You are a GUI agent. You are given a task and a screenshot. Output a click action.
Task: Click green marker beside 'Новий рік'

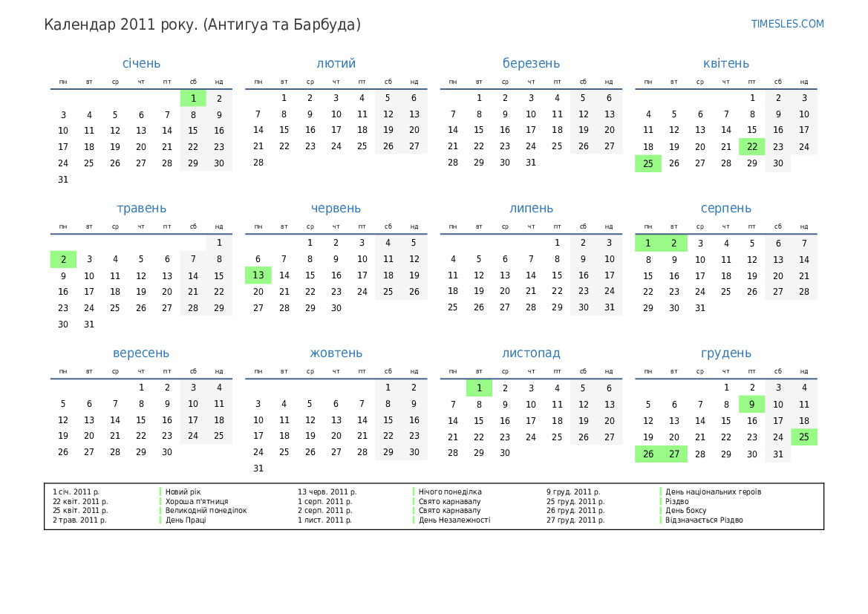point(160,491)
